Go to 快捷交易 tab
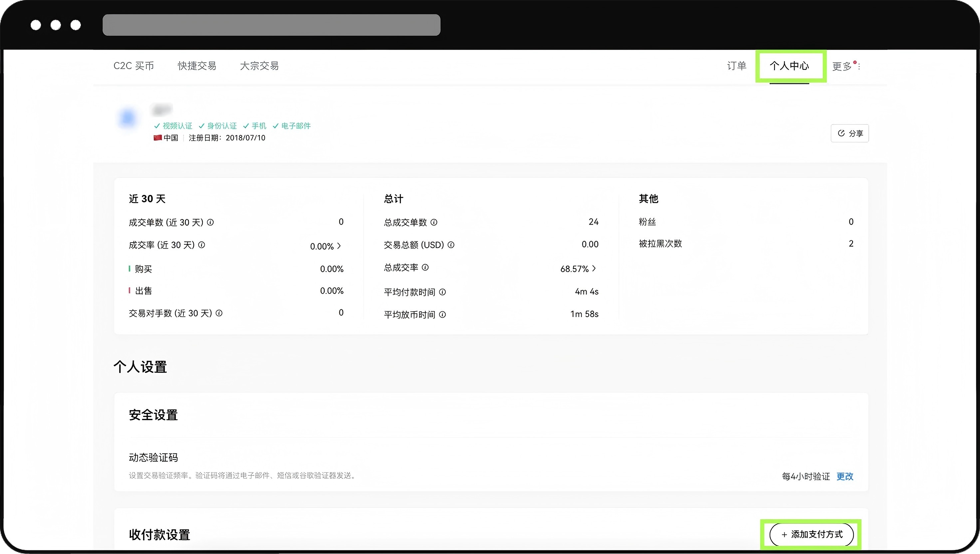The width and height of the screenshot is (980, 554). [x=197, y=66]
